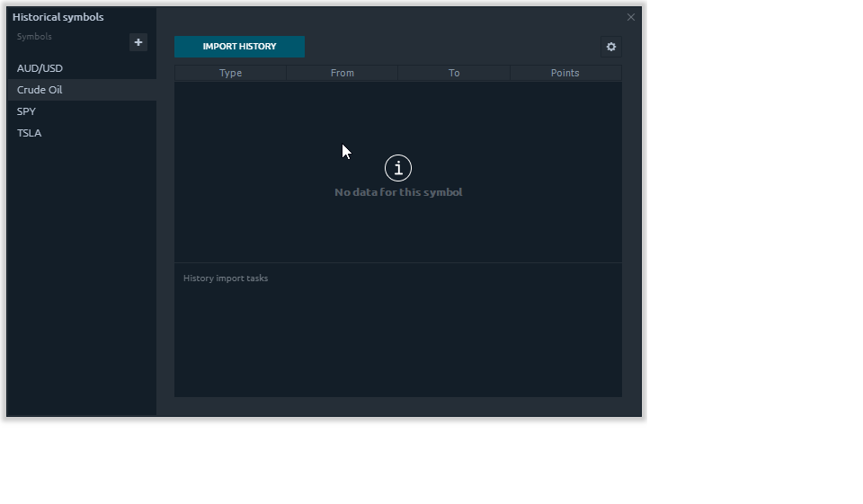Click the Symbols heading in sidebar
Image resolution: width=863 pixels, height=504 pixels.
tap(34, 37)
